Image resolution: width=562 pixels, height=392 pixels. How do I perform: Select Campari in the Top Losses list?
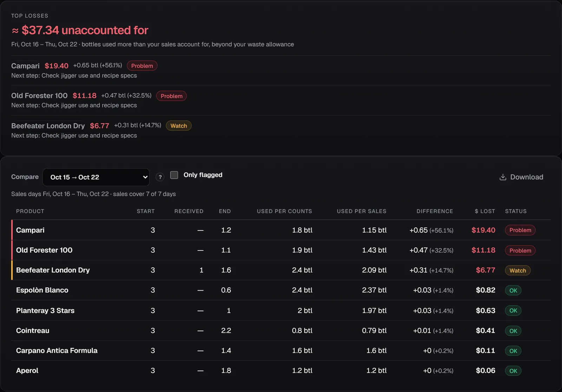(x=25, y=66)
